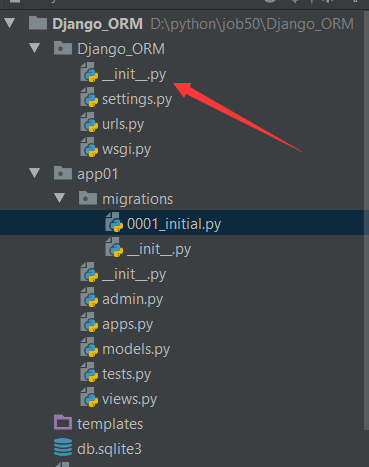The image size is (369, 467).
Task: Select the migrations folder label
Action: (138, 199)
